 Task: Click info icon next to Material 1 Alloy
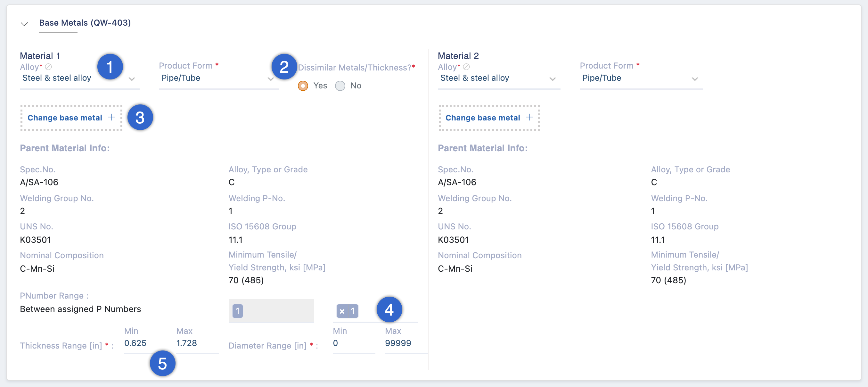pos(48,67)
